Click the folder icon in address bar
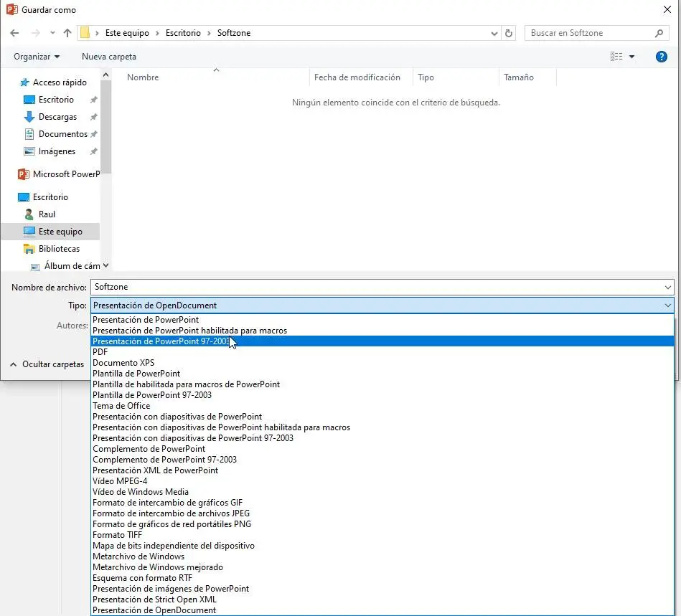 pos(85,33)
